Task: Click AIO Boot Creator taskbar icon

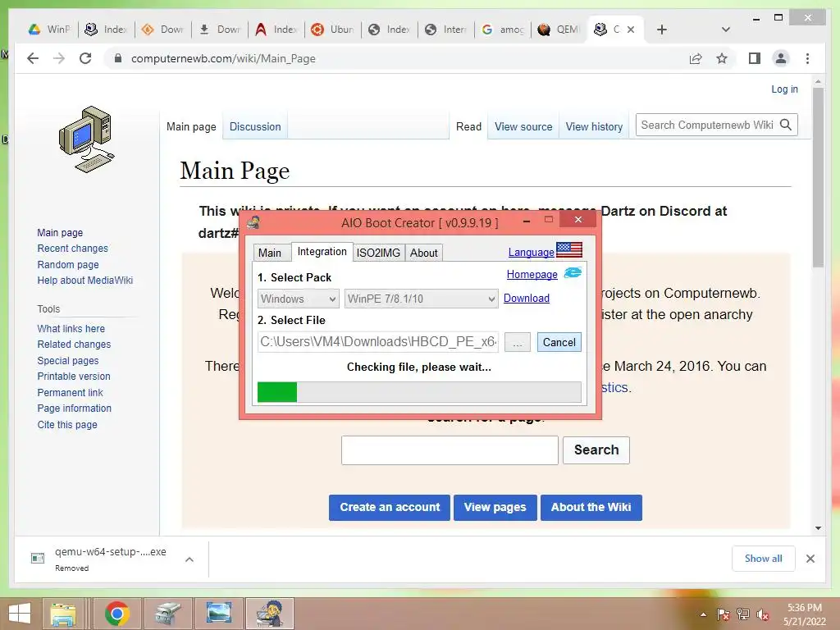Action: [x=269, y=614]
